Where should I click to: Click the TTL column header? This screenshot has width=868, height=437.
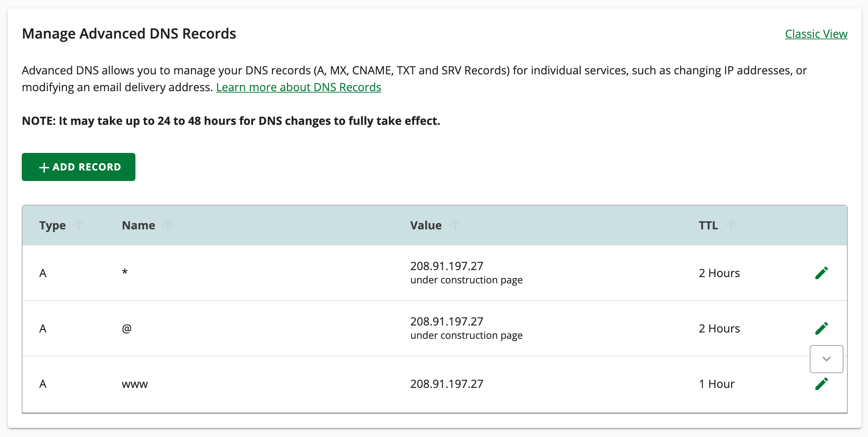[708, 225]
